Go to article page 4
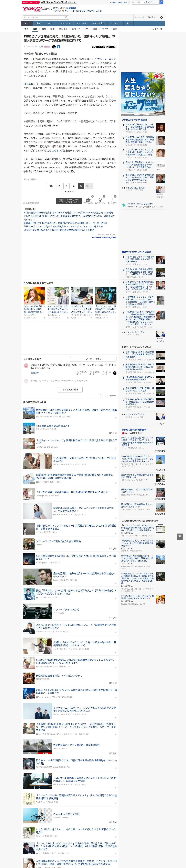Image resolution: width=186 pixels, height=868 pixels. click(x=74, y=186)
